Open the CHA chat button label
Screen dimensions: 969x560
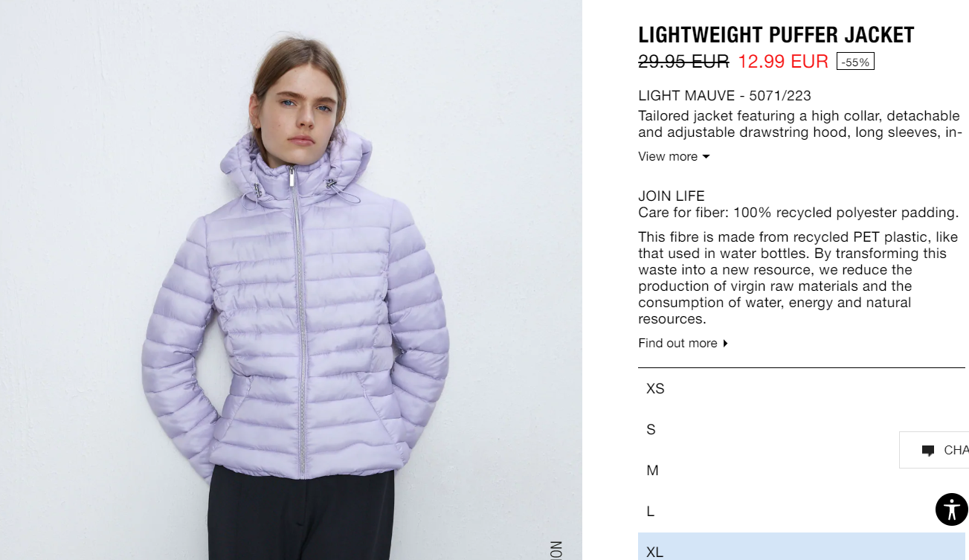click(956, 450)
